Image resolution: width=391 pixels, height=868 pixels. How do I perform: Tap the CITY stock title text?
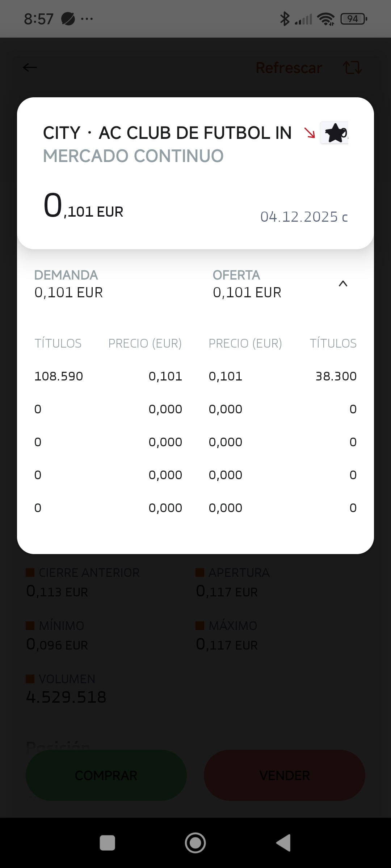(x=167, y=133)
